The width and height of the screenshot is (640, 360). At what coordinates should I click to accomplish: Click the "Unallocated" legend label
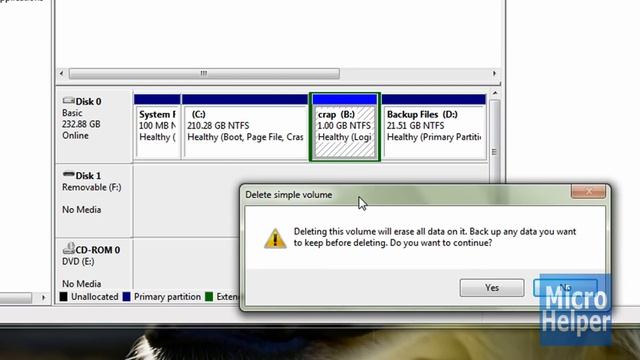point(95,297)
